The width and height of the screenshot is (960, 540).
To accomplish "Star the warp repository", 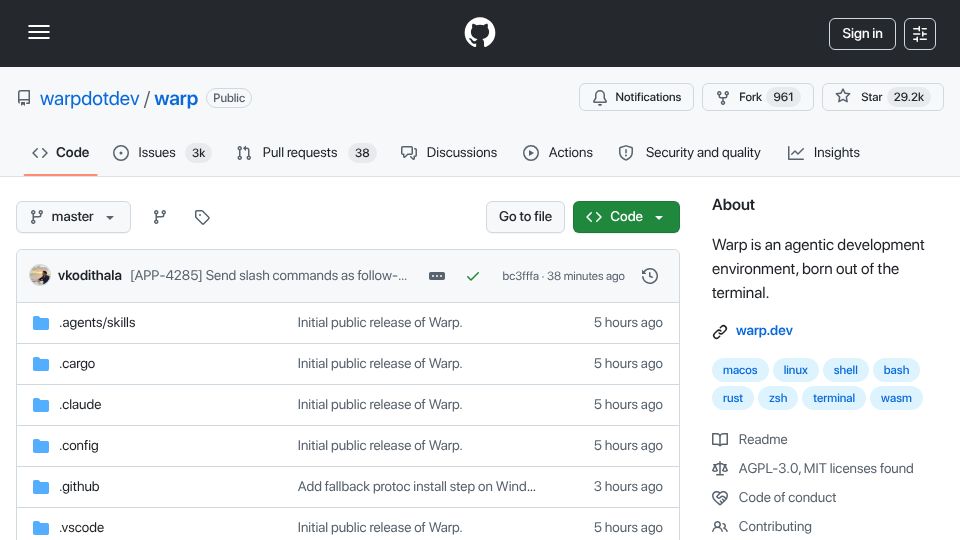I will tap(882, 97).
